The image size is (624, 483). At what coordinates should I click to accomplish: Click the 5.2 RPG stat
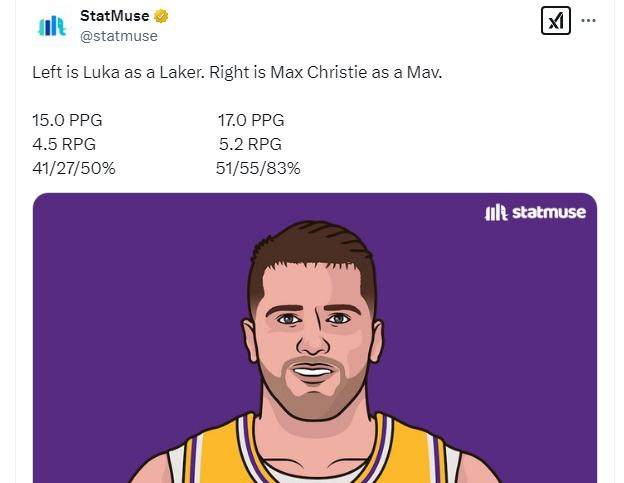pyautogui.click(x=249, y=144)
